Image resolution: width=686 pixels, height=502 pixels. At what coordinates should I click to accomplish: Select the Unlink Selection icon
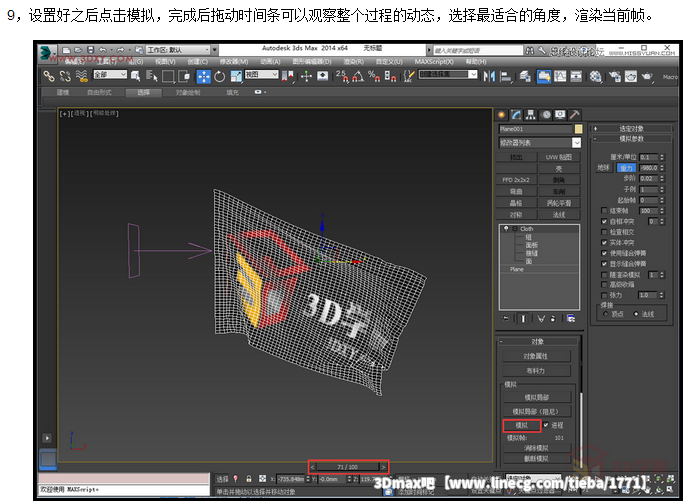click(x=65, y=76)
